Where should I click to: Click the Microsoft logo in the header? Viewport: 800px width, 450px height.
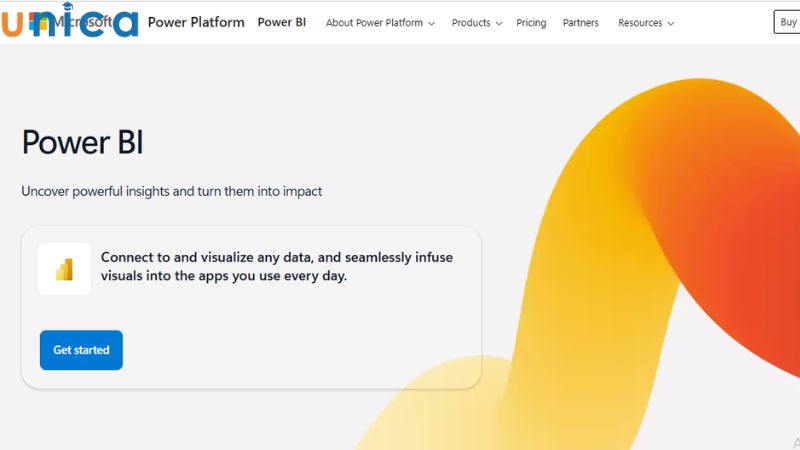click(70, 22)
